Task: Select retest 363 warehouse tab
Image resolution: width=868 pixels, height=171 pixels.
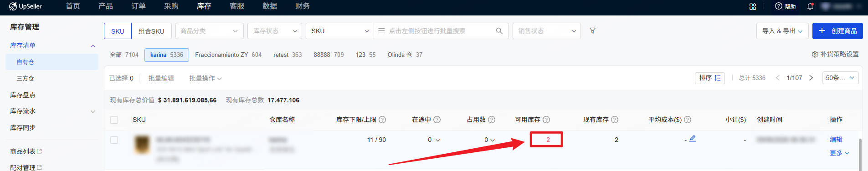Action: pyautogui.click(x=288, y=55)
